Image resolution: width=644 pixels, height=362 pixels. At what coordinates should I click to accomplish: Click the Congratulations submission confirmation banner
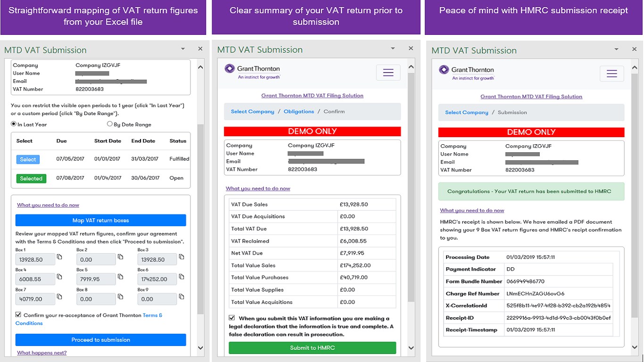[x=531, y=191]
